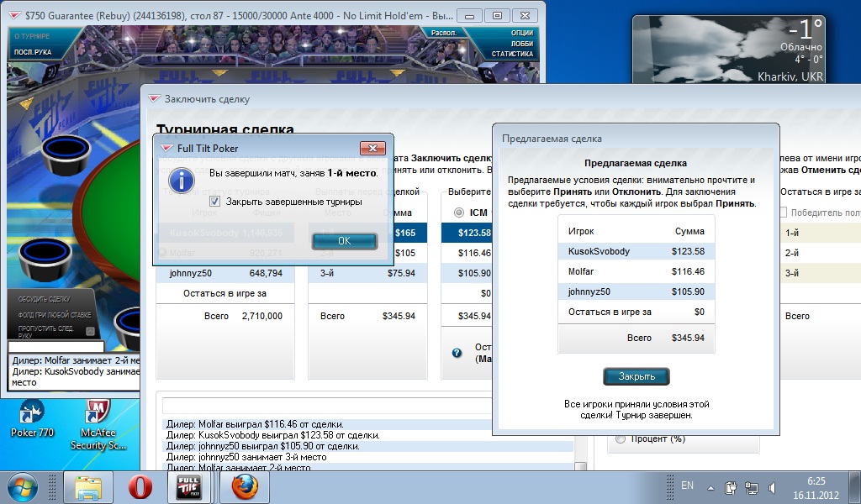
Task: Click the small checkbox icon beside ПРОПУСТИТЬ СЛЕД. РУКУ
Action: [91, 331]
